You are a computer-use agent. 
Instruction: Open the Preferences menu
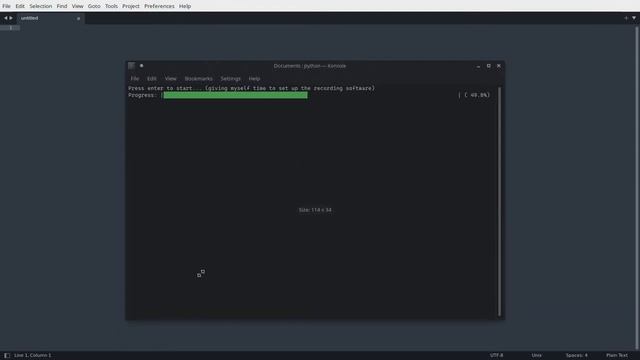[159, 6]
